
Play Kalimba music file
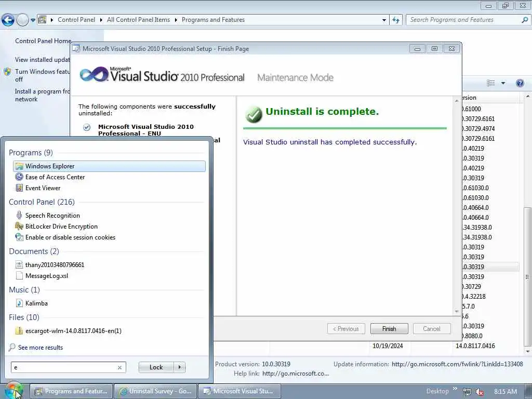coord(36,303)
